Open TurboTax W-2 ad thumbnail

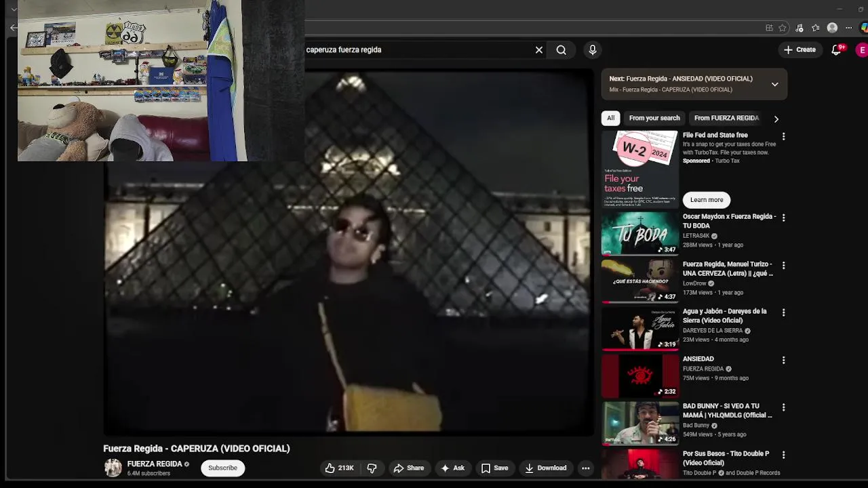(x=640, y=169)
